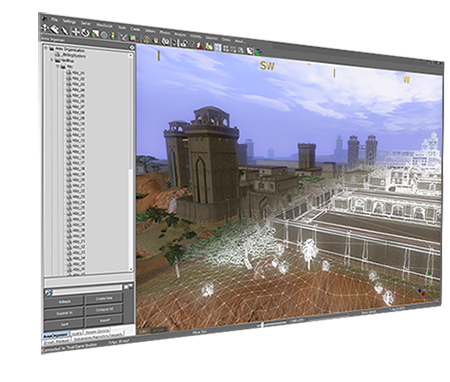Click the Create New button
The height and width of the screenshot is (382, 450).
pyautogui.click(x=104, y=298)
